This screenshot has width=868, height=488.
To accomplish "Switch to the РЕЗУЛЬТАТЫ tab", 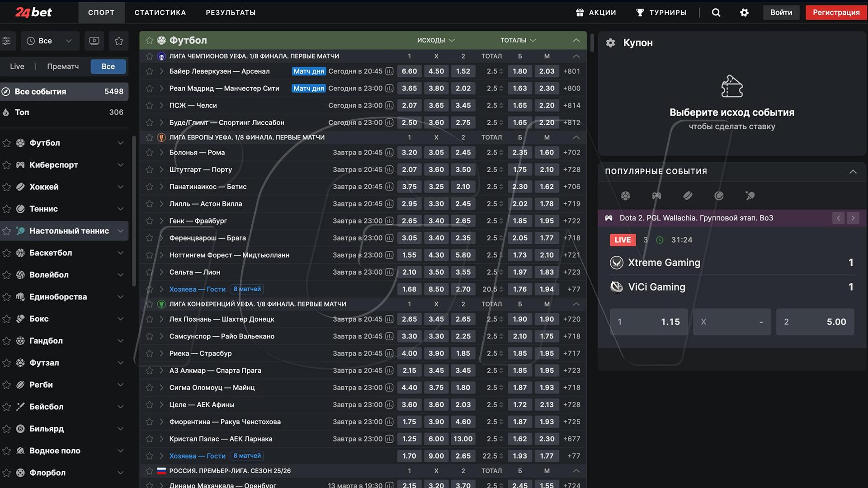I will 231,13.
